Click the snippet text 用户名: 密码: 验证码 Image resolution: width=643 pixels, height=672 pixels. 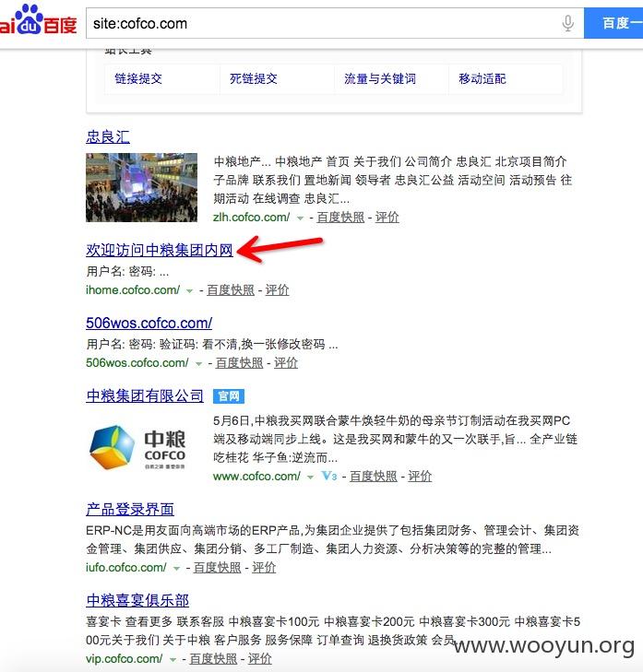click(x=212, y=344)
